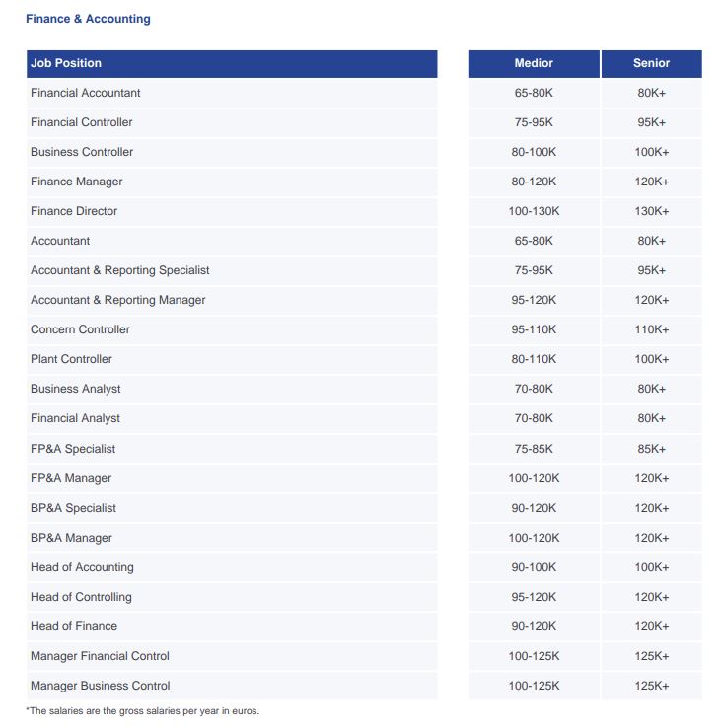Select the Concern Controller job position
723x728 pixels.
pos(80,329)
